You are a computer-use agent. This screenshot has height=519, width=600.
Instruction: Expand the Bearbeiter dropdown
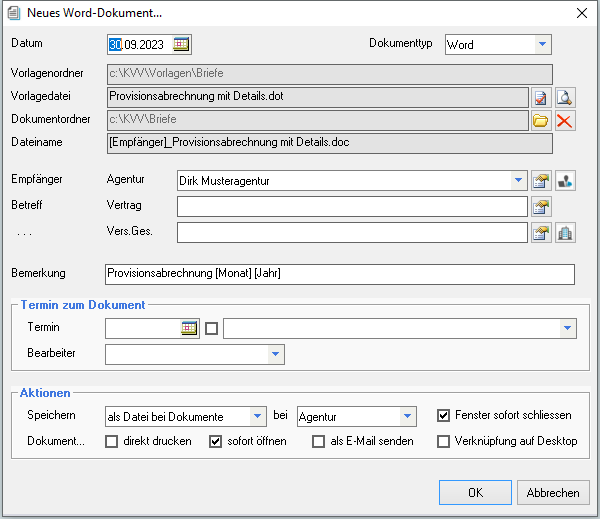[x=274, y=354]
